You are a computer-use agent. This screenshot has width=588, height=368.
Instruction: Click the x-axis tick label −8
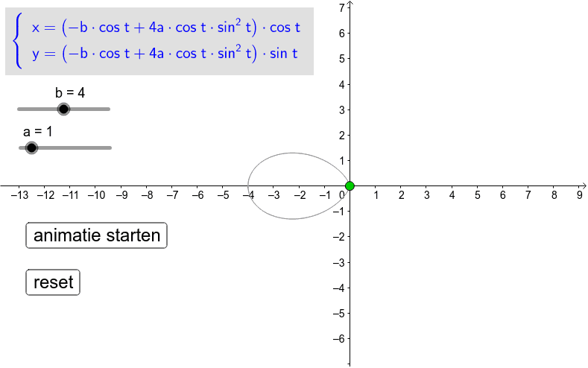tap(147, 195)
